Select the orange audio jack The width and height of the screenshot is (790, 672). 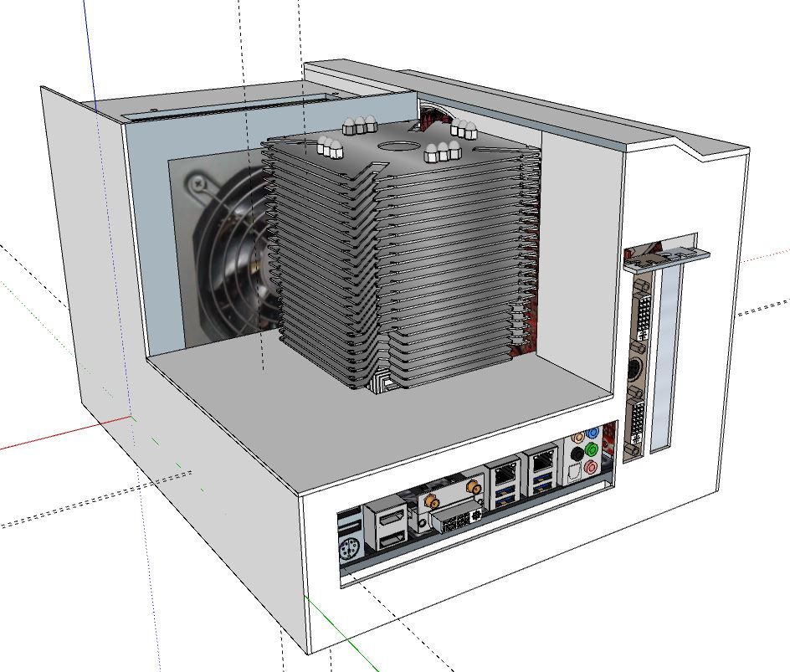(579, 437)
